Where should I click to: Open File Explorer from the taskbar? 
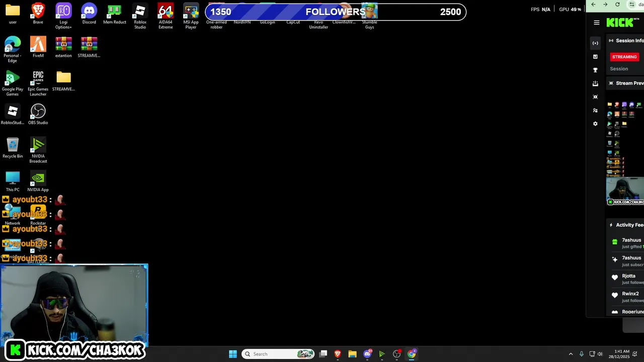pos(352,354)
